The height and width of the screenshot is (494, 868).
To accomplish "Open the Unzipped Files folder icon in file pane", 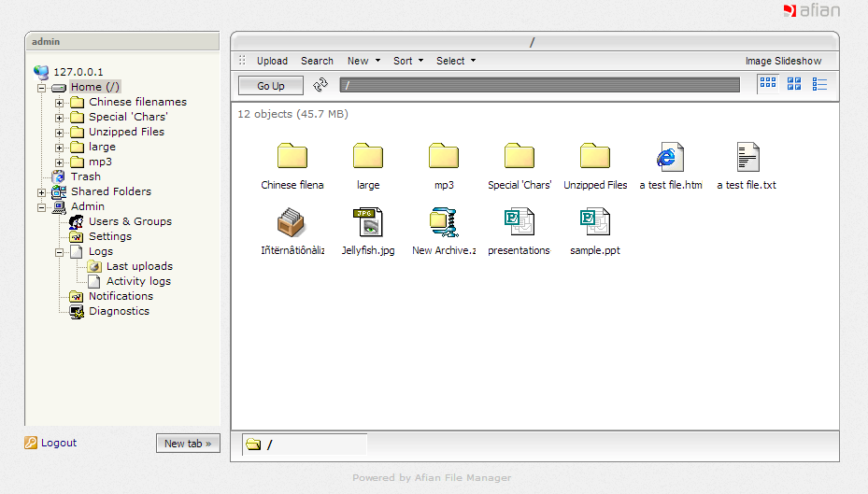I will pyautogui.click(x=595, y=155).
